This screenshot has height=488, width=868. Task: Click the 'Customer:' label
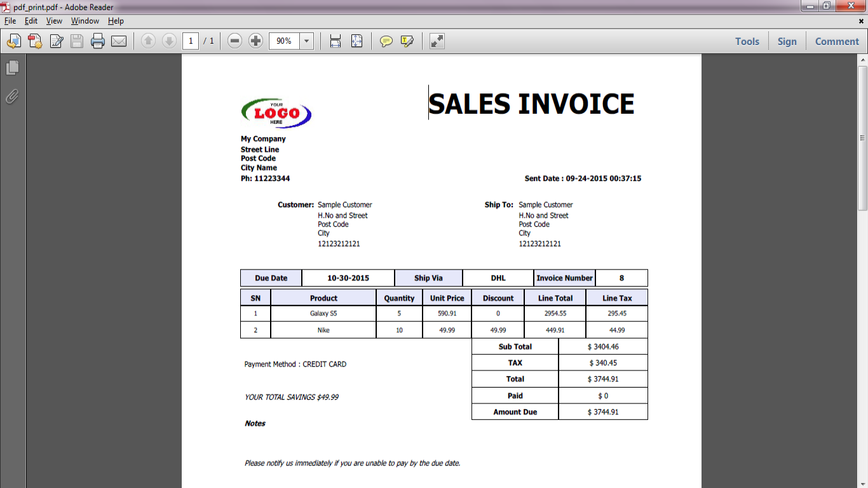tap(295, 205)
